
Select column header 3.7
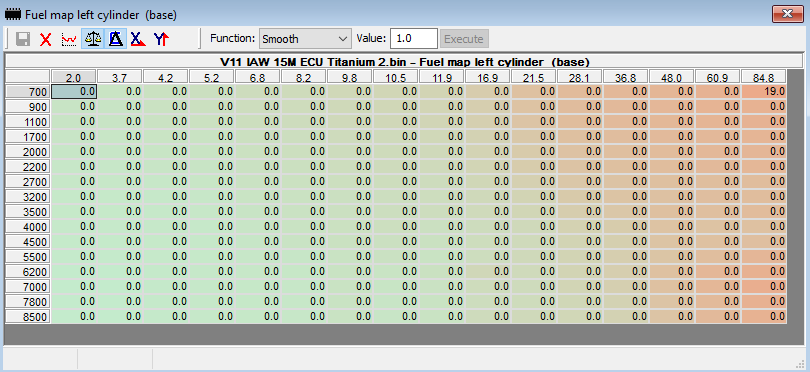[x=119, y=77]
